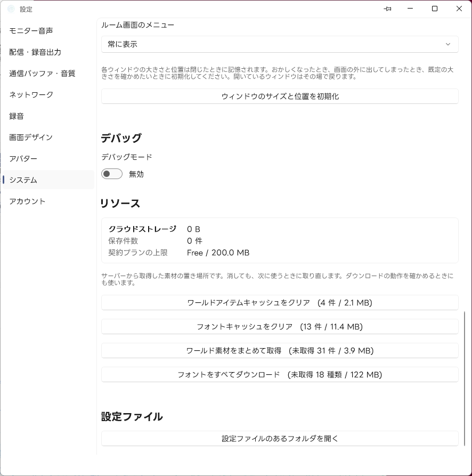This screenshot has height=476, width=472.
Task: Click ウィンドウのサイズと位置を初期化 button
Action: click(279, 96)
